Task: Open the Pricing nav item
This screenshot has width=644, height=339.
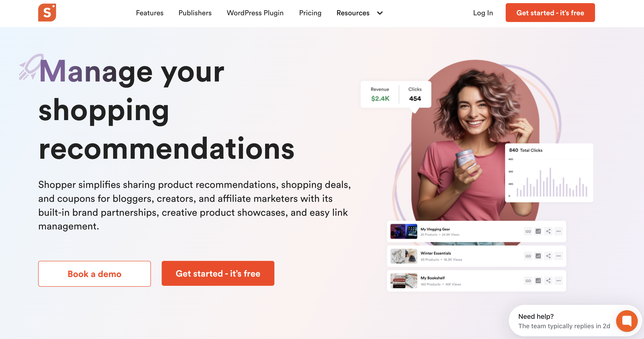Action: 310,13
